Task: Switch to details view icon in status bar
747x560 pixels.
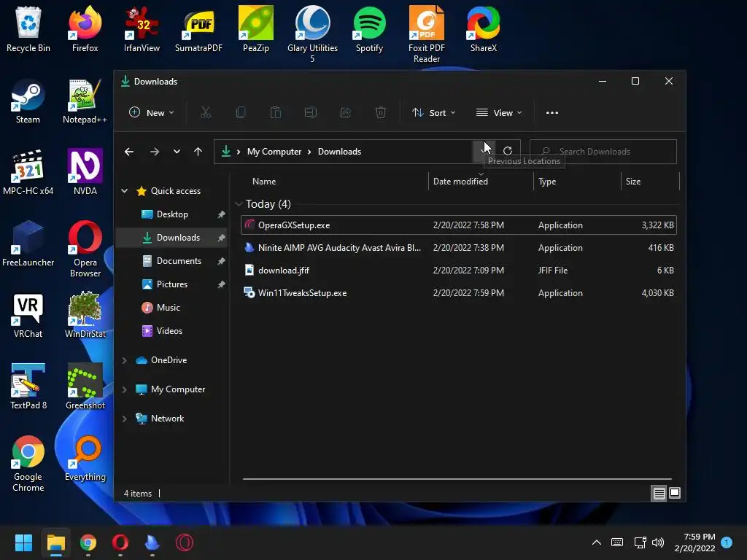Action: coord(659,494)
